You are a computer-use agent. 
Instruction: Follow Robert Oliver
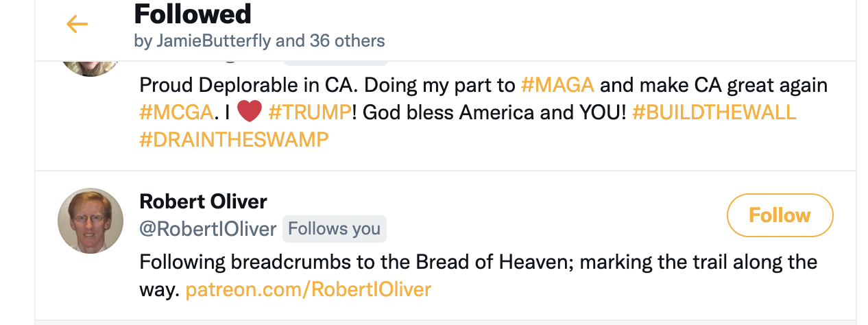point(780,215)
